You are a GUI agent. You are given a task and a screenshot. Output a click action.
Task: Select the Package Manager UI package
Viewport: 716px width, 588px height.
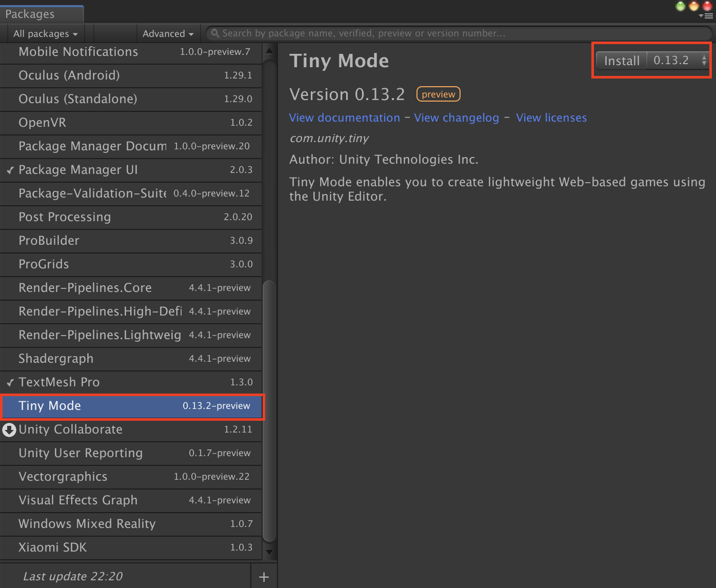pos(131,170)
